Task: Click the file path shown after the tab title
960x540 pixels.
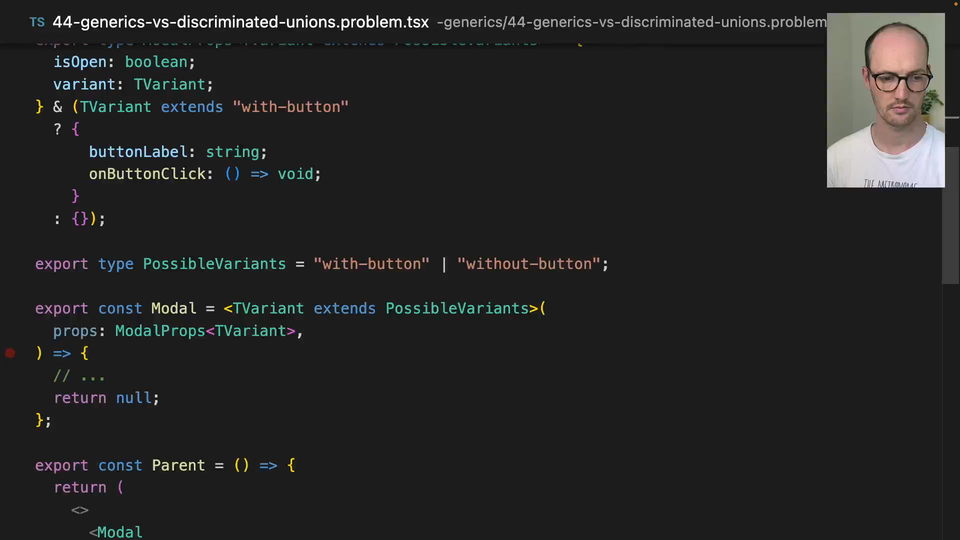Action: [x=632, y=22]
